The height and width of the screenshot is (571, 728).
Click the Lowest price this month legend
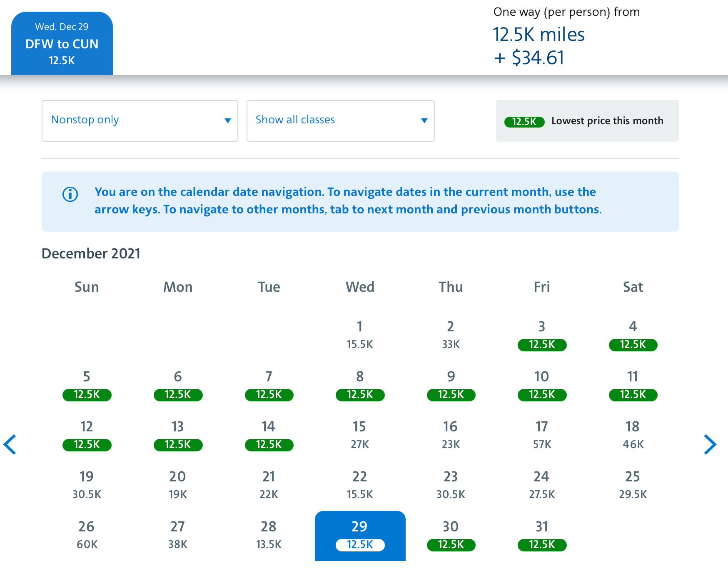point(587,121)
